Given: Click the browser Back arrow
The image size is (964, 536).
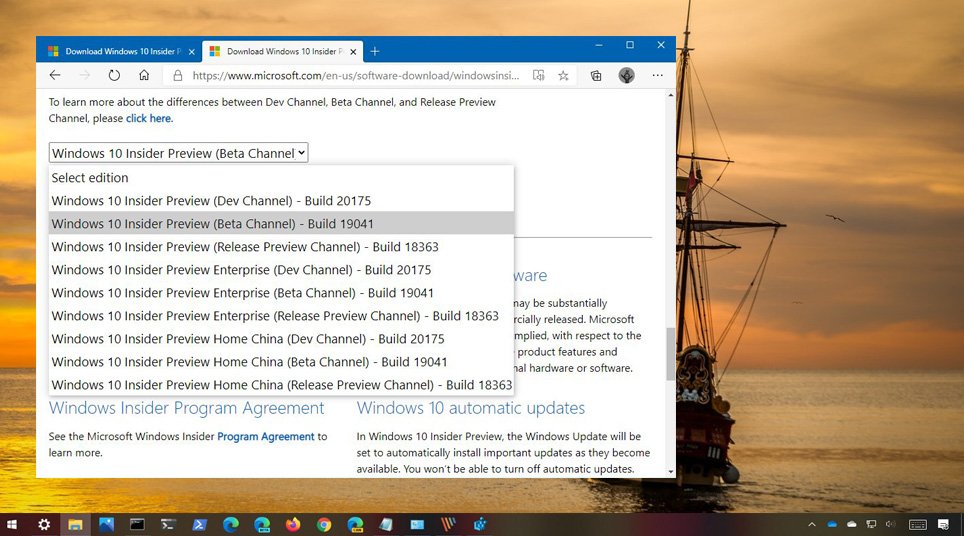Looking at the screenshot, I should pyautogui.click(x=55, y=75).
